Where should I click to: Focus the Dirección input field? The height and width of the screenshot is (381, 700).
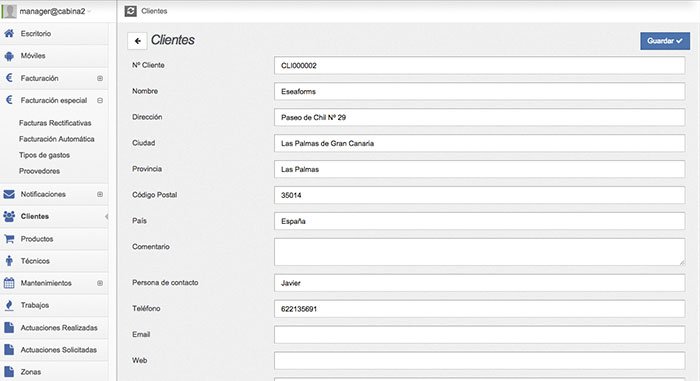coord(479,117)
